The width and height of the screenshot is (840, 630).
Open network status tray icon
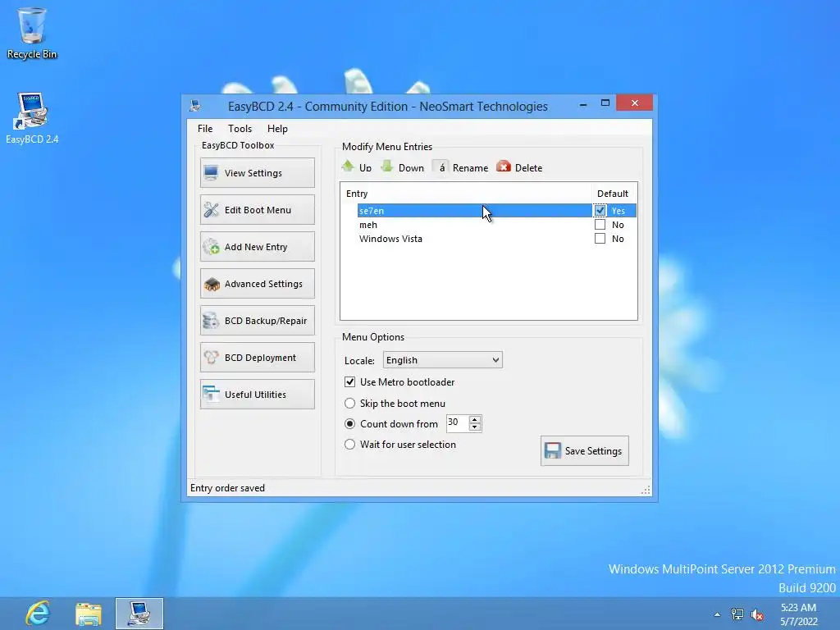(x=737, y=614)
